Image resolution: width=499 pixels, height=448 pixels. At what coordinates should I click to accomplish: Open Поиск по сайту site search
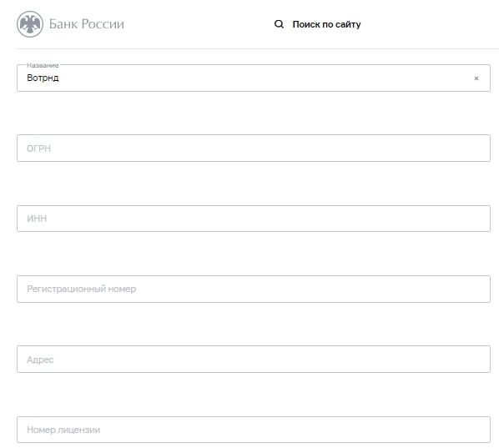point(326,24)
